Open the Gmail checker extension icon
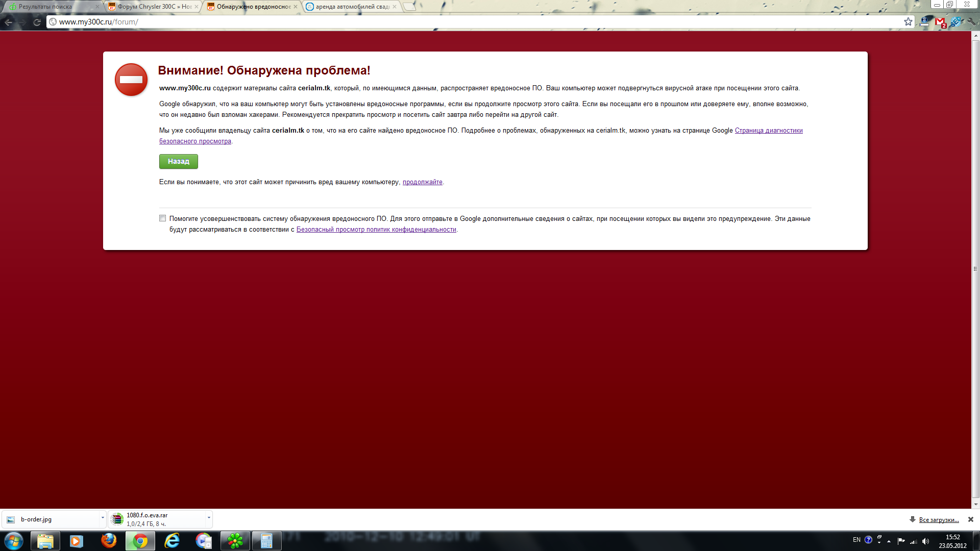Viewport: 980px width, 551px height. 940,22
